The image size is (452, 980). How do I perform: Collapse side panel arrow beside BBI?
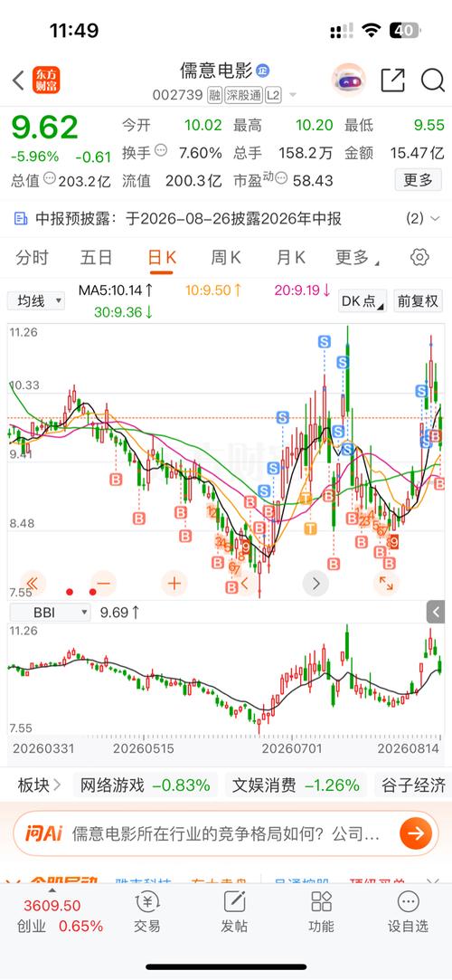pos(436,612)
